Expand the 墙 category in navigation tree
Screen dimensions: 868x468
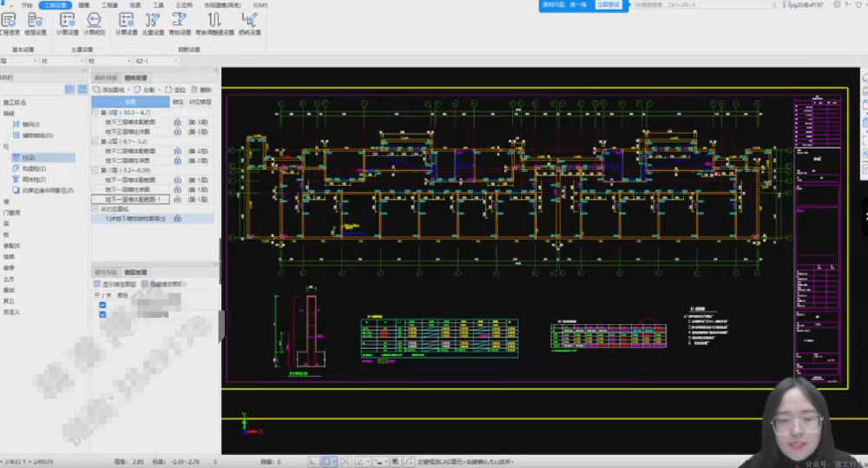click(x=7, y=201)
